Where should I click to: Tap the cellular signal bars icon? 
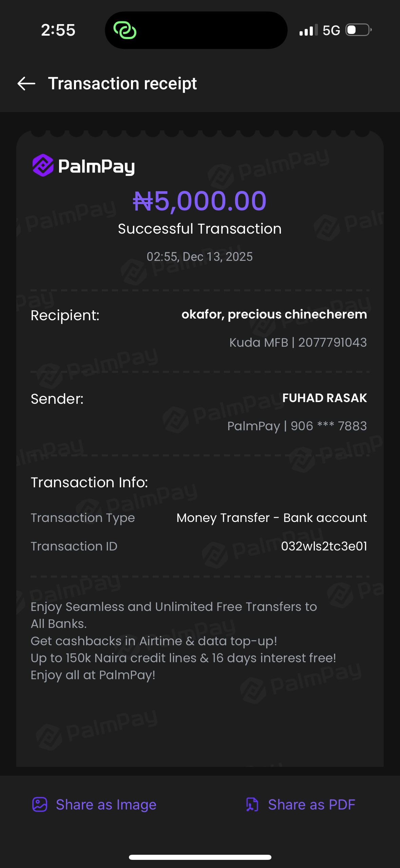pos(308,30)
